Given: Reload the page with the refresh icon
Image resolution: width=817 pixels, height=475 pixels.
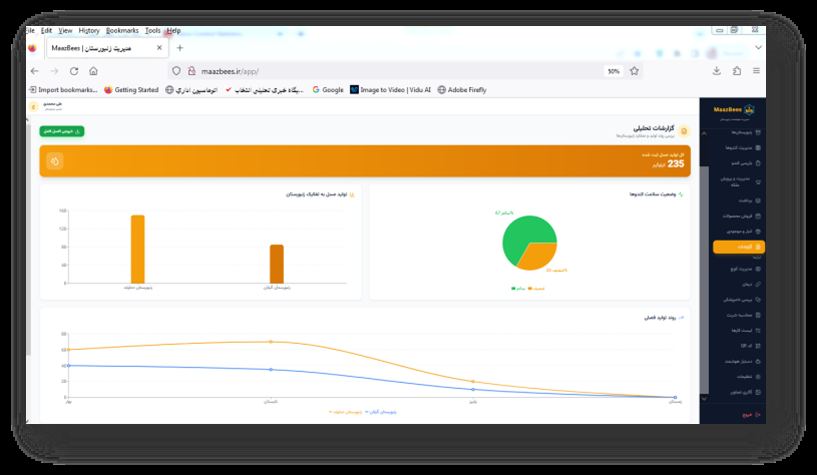Looking at the screenshot, I should [74, 71].
